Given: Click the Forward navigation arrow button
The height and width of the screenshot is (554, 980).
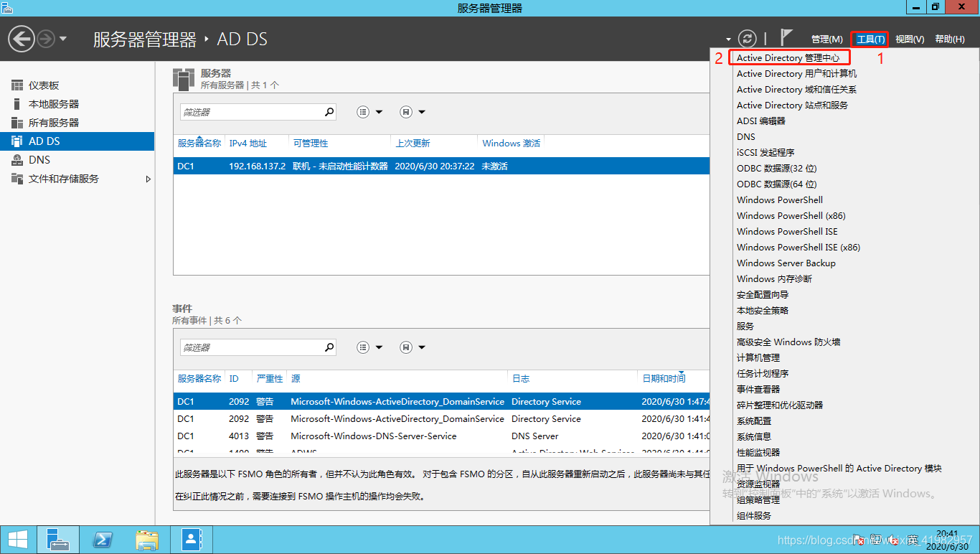Looking at the screenshot, I should tap(46, 38).
